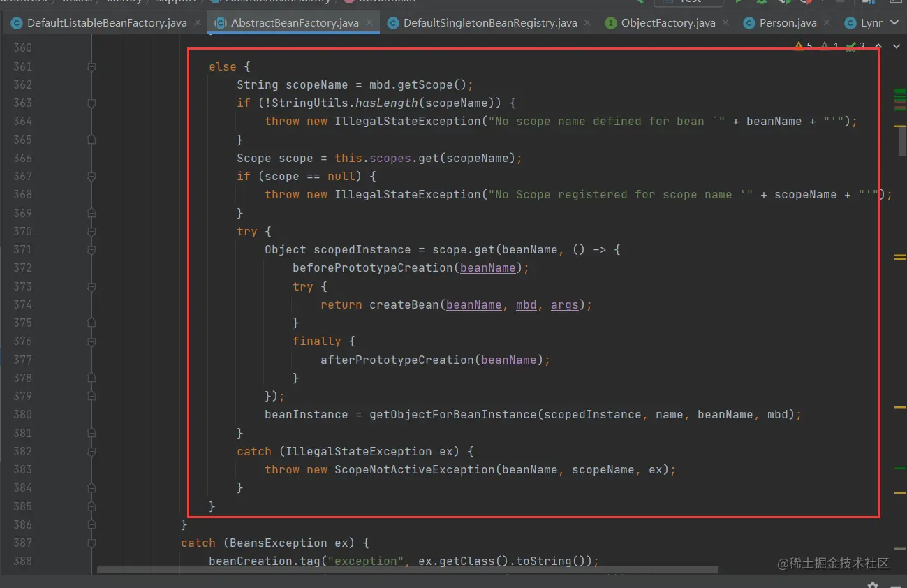Click line number 388 in the gutter

pyautogui.click(x=23, y=561)
